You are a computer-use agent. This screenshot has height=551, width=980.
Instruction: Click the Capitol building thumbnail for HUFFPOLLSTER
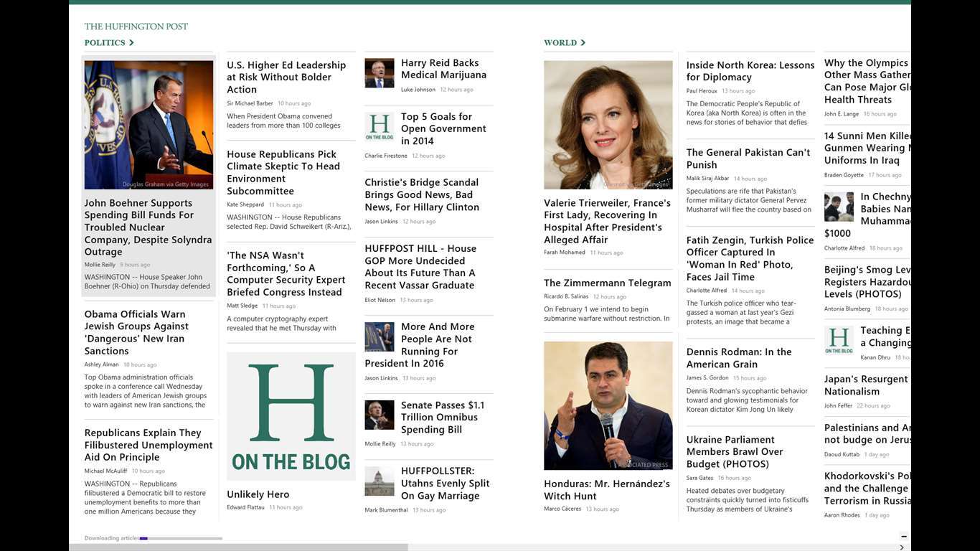coord(379,481)
